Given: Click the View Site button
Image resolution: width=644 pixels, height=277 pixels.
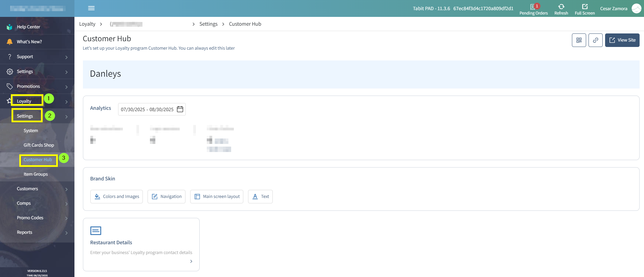Looking at the screenshot, I should coord(622,40).
